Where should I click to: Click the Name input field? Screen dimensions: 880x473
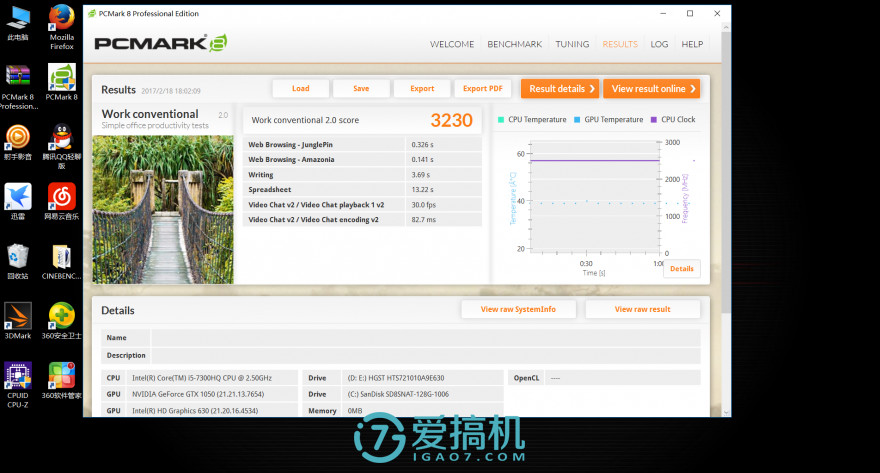point(426,338)
